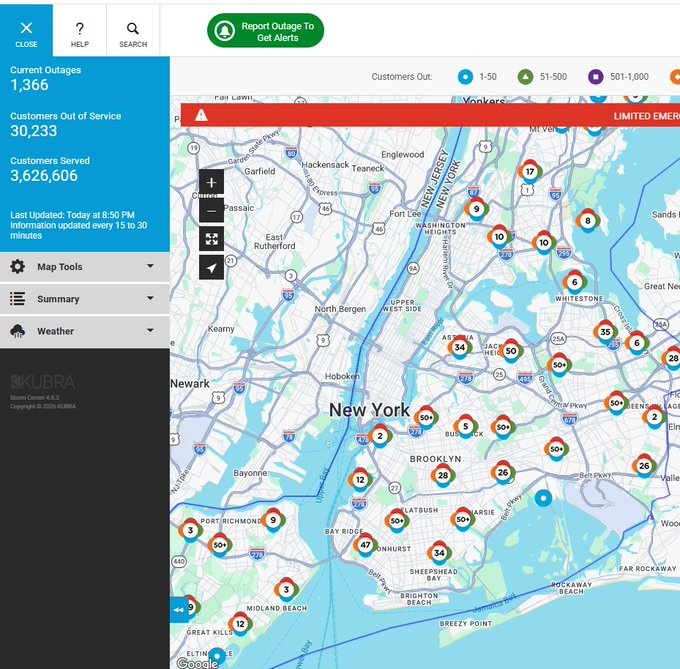Screen dimensions: 680x669
Task: Click the Customers Served 3,626,606 figure
Action: [x=44, y=176]
